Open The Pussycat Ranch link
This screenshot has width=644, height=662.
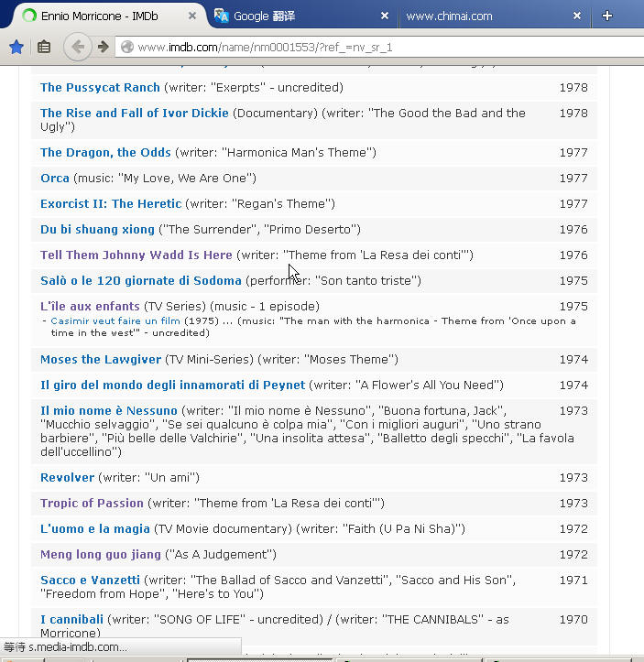[x=100, y=87]
